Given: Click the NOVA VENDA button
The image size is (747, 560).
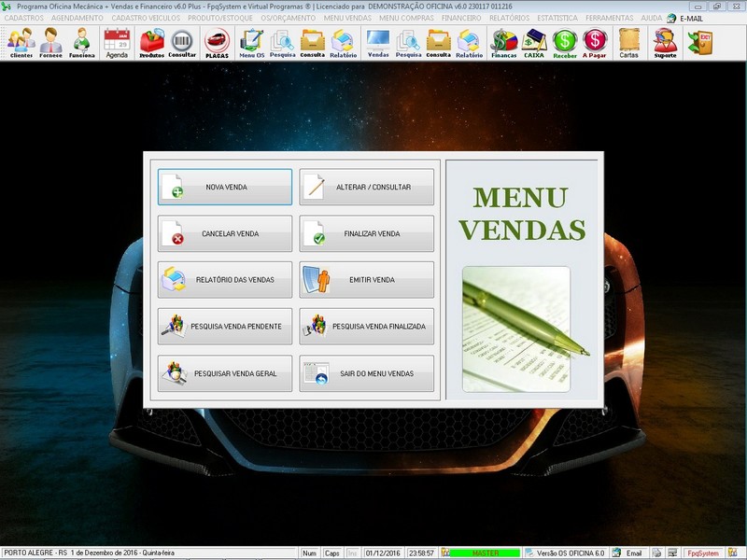Looking at the screenshot, I should pyautogui.click(x=225, y=188).
